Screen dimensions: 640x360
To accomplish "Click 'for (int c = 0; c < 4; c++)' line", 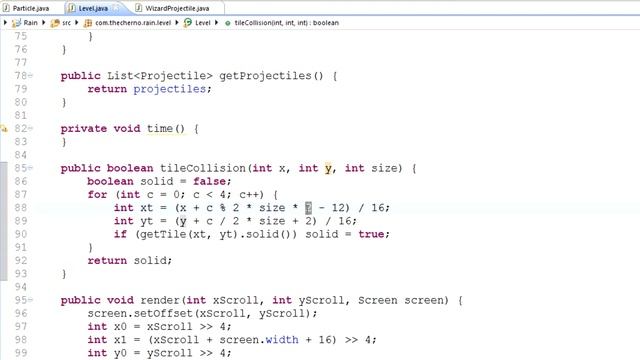I will click(182, 194).
